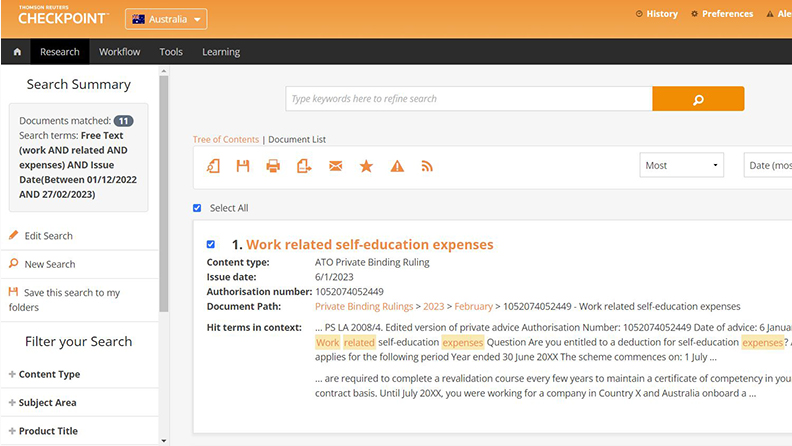
Task: Open the Learning tab
Action: (221, 52)
